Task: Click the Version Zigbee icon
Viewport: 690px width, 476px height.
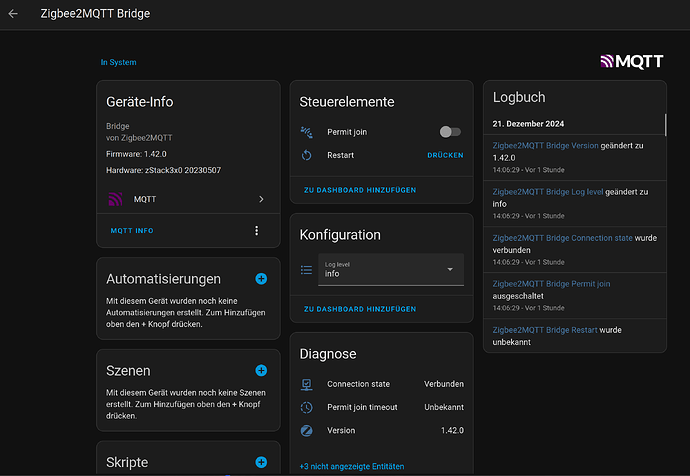Action: 307,430
